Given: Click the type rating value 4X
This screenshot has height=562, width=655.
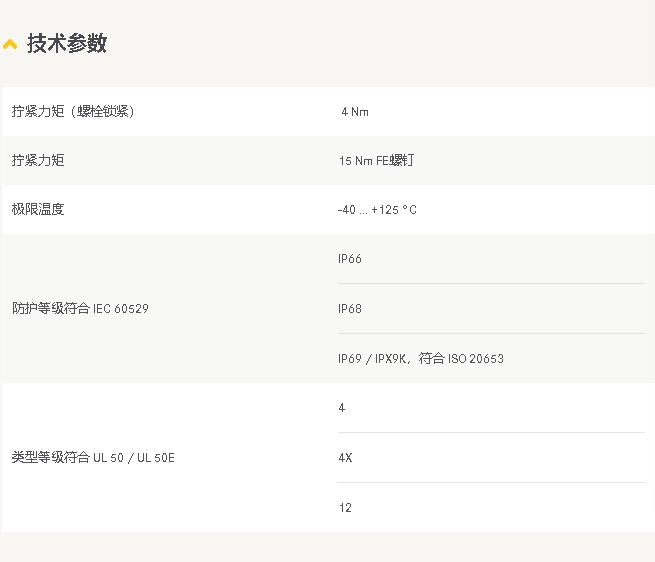Looking at the screenshot, I should click(x=345, y=458).
